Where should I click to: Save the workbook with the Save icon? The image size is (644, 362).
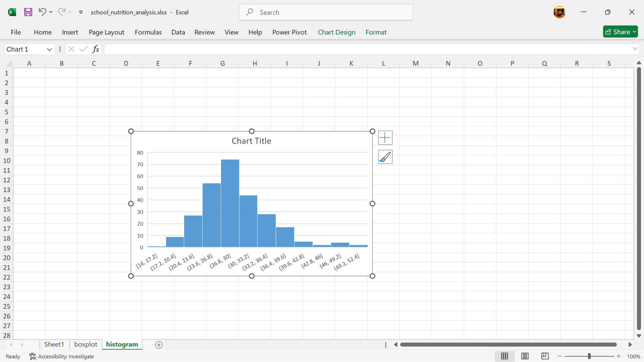28,12
